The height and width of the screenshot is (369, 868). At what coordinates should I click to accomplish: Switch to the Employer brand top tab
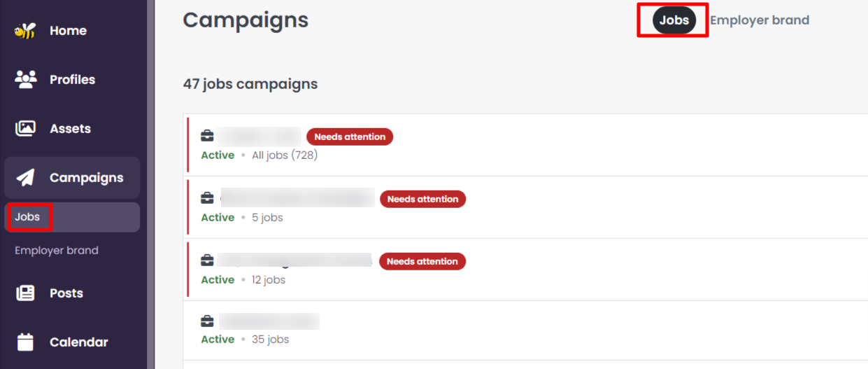tap(760, 20)
